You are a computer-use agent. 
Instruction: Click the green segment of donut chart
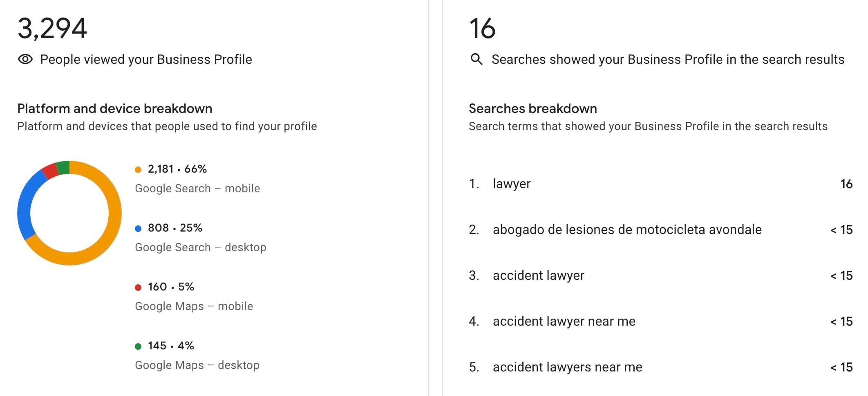point(63,168)
